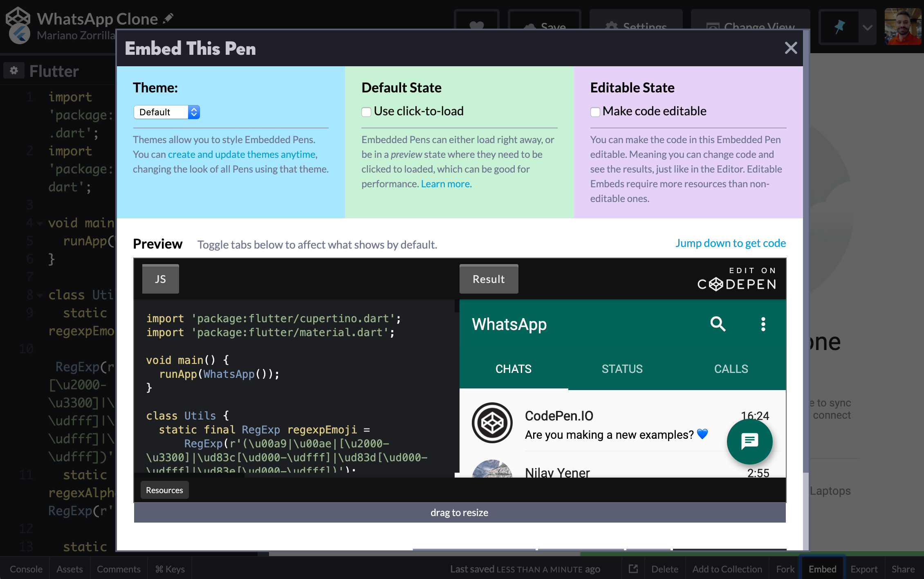Switch to STATUS tab in WhatsApp preview
Screen dimensions: 924x579
(x=622, y=369)
